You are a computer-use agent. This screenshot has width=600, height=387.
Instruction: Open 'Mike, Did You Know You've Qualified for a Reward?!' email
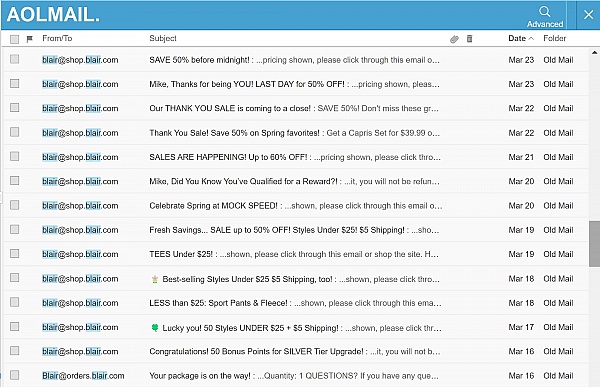tap(294, 181)
